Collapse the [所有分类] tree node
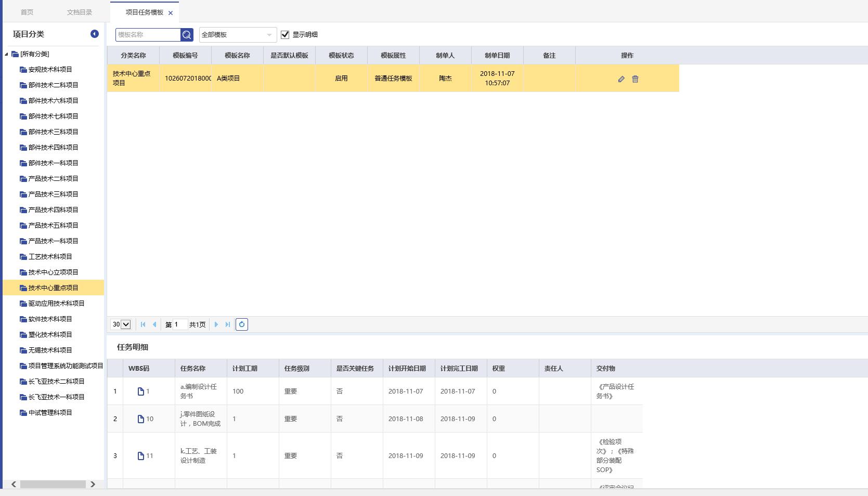The height and width of the screenshot is (496, 868). (x=7, y=54)
